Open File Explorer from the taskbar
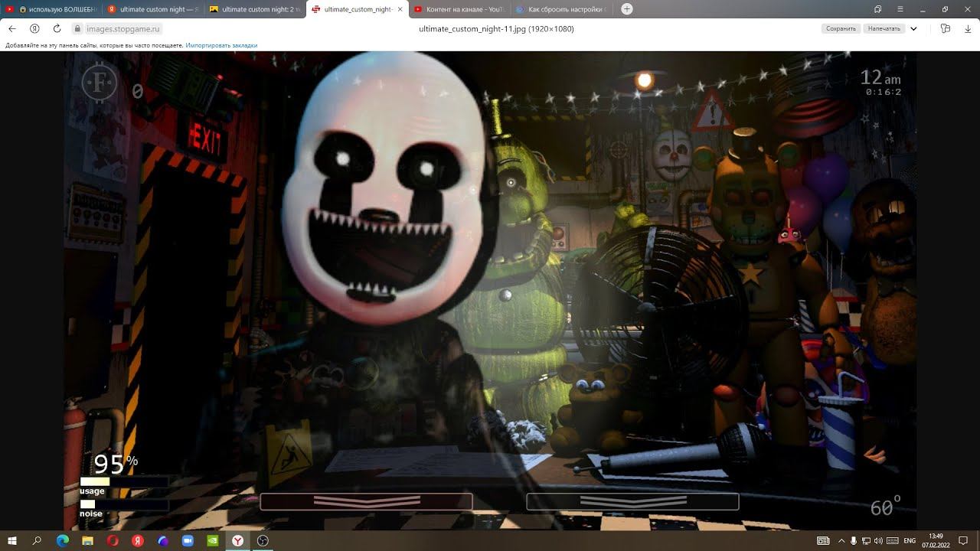 (x=88, y=540)
